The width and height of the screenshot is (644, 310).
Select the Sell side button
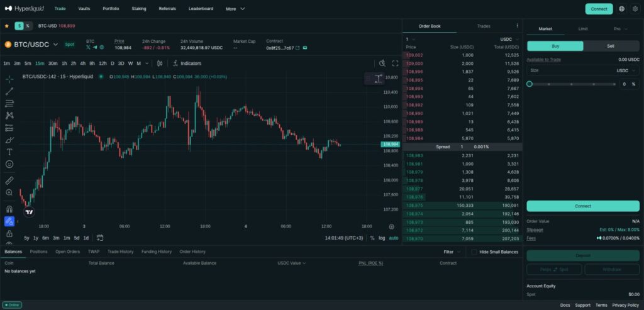(x=611, y=46)
